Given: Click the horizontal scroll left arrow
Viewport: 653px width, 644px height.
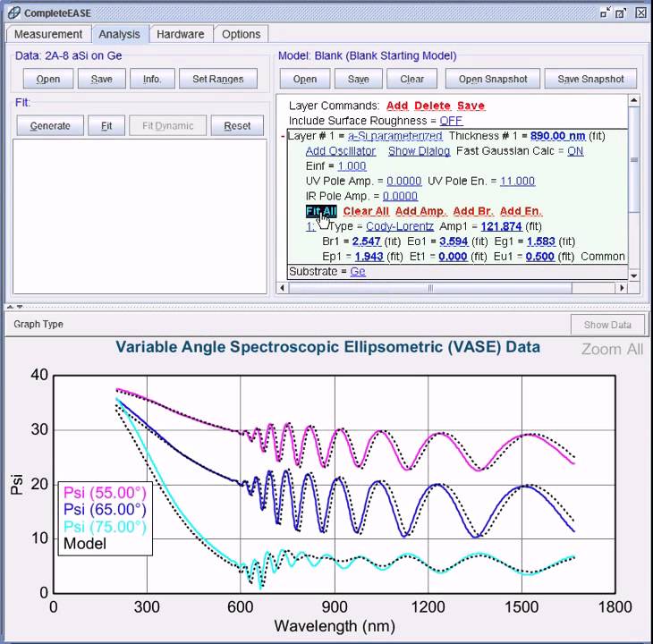Looking at the screenshot, I should [283, 288].
